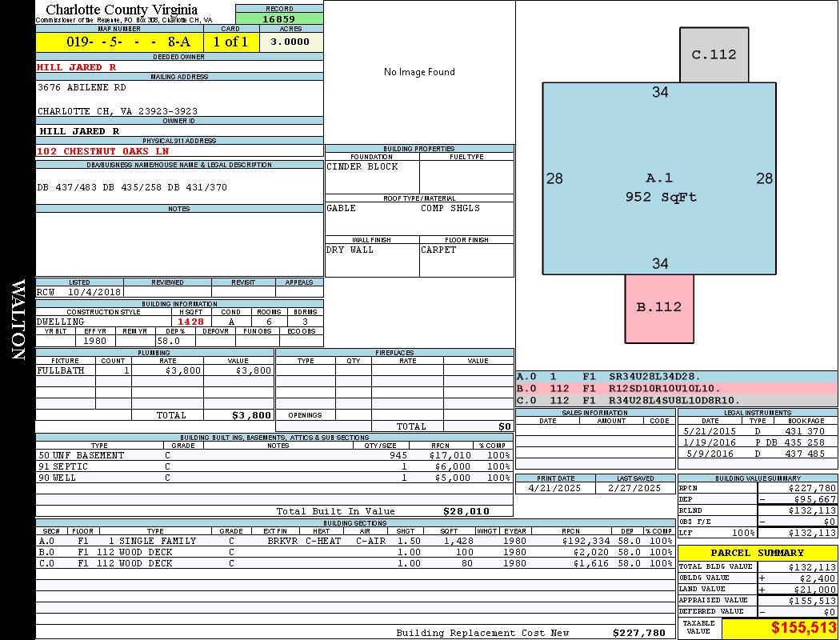Viewport: 840px width, 640px height.
Task: Click roof material COMP SHGLS
Action: (x=450, y=208)
